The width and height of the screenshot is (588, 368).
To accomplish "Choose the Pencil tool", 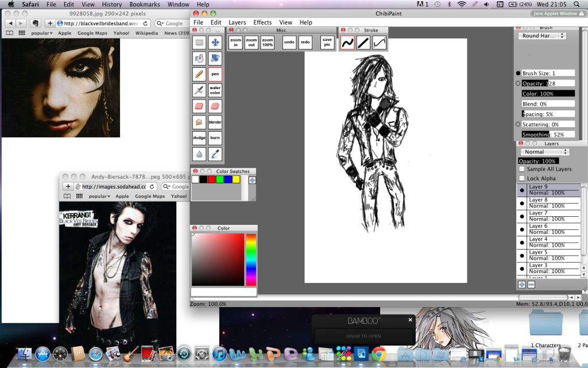I will (x=199, y=74).
